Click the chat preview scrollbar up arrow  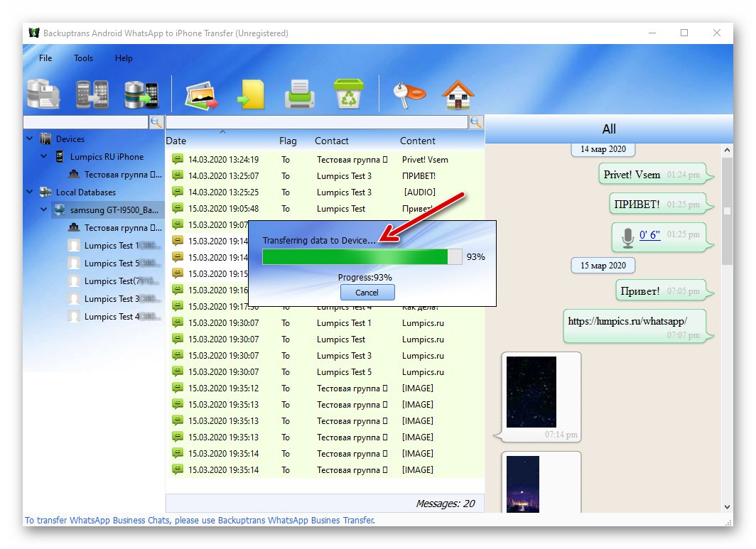point(727,150)
